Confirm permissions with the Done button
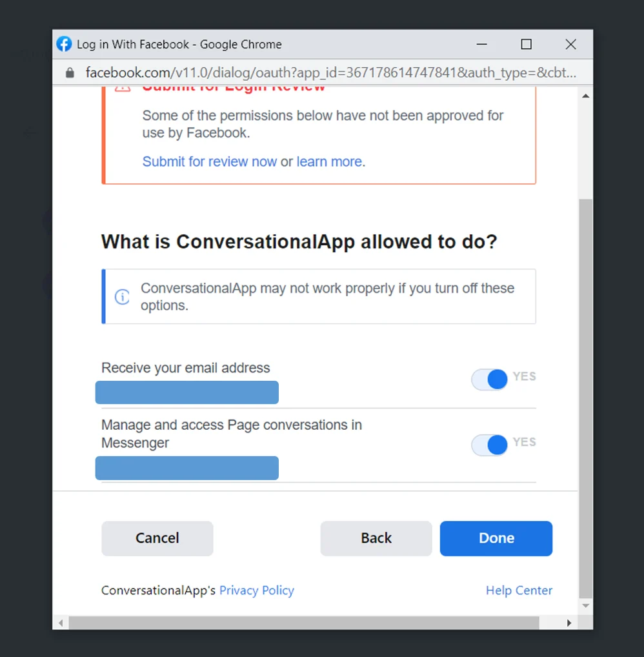 496,538
